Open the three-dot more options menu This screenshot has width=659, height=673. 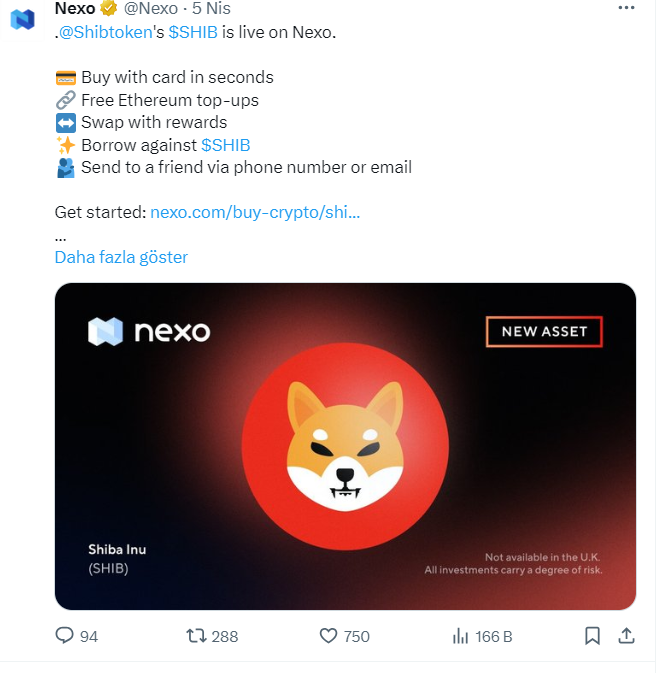pyautogui.click(x=626, y=9)
